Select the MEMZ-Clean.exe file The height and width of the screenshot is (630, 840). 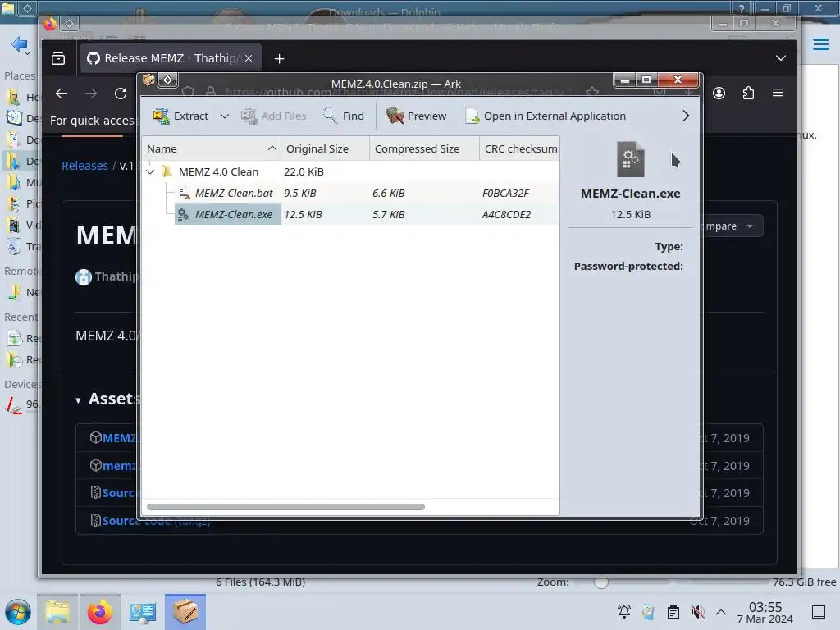pyautogui.click(x=234, y=214)
